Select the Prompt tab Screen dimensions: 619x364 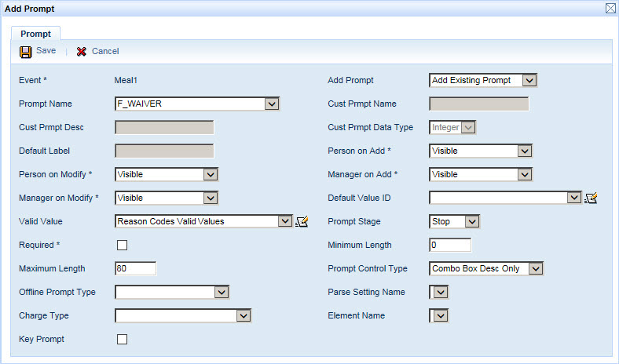(35, 34)
